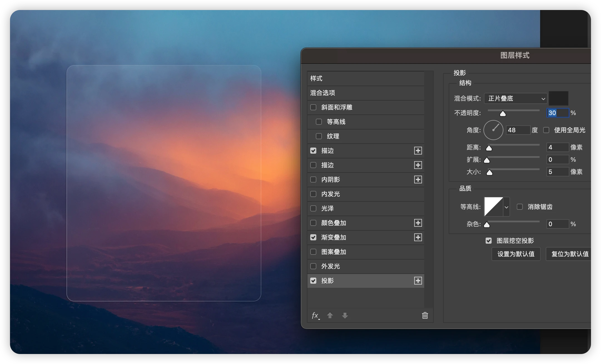
Task: Select the 样式 list item
Action: pyautogui.click(x=366, y=78)
